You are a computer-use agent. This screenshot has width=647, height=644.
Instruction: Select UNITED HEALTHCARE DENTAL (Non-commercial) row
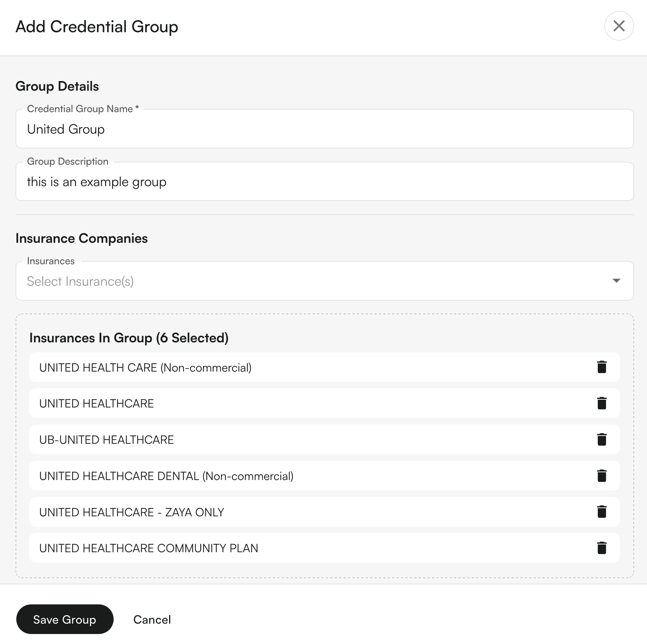point(324,476)
